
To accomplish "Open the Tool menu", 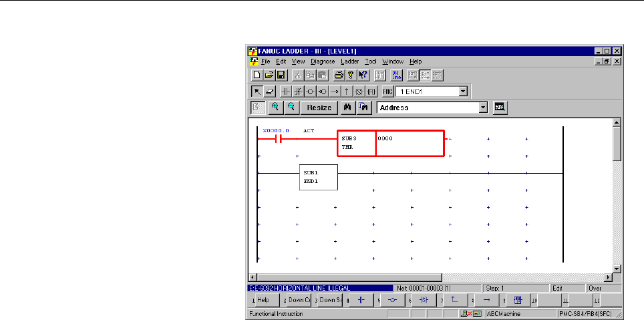I will click(x=371, y=61).
